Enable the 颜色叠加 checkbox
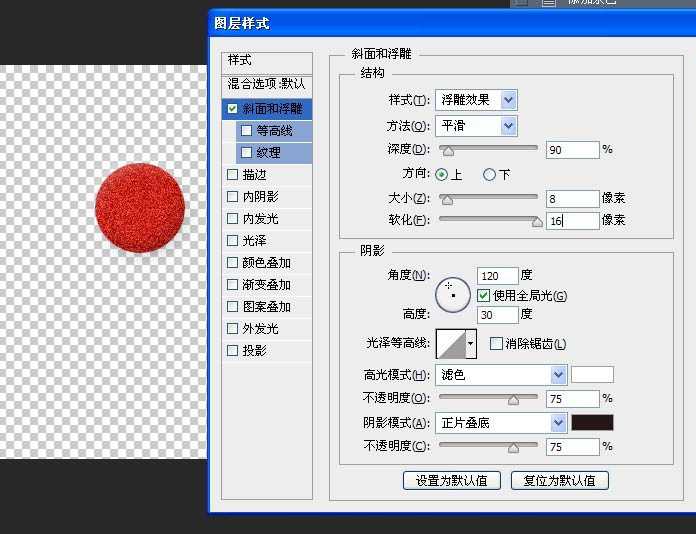The width and height of the screenshot is (696, 534). point(232,262)
